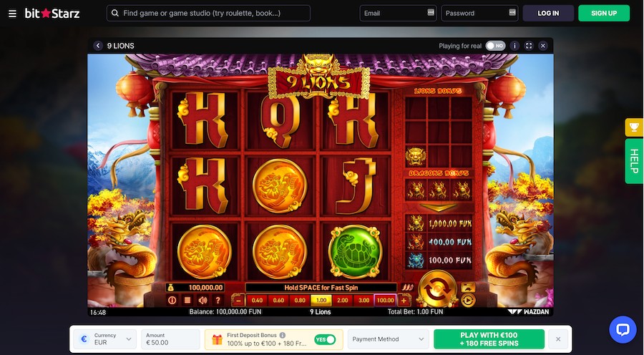This screenshot has width=644, height=355.
Task: Select the 2.00 bet value
Action: (343, 301)
